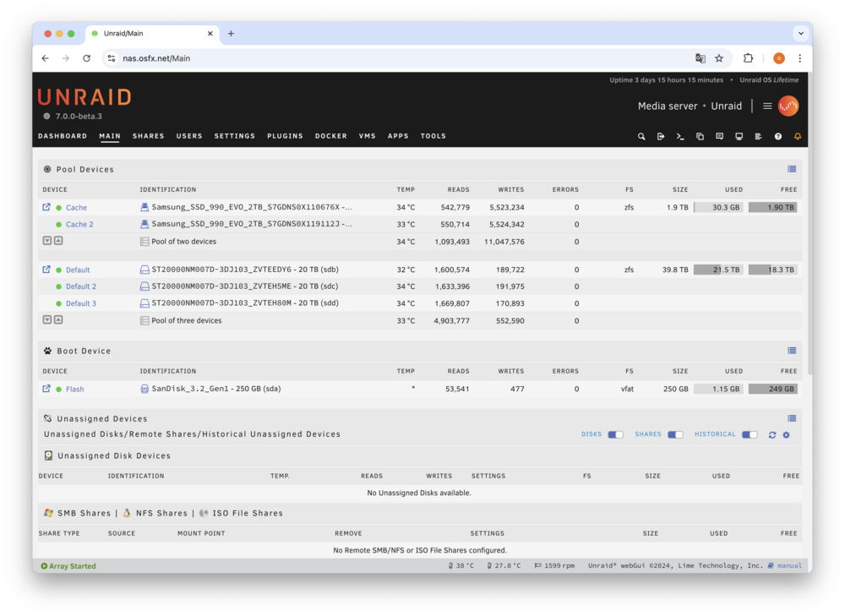Click Cache used space bar 30.3 GB
The image size is (845, 616).
pyautogui.click(x=718, y=208)
